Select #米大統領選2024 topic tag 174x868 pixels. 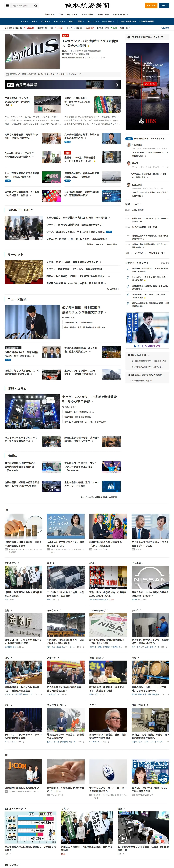[128, 21]
